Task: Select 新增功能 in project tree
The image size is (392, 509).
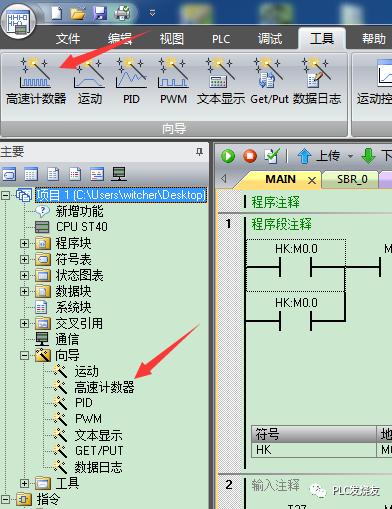Action: click(x=79, y=211)
